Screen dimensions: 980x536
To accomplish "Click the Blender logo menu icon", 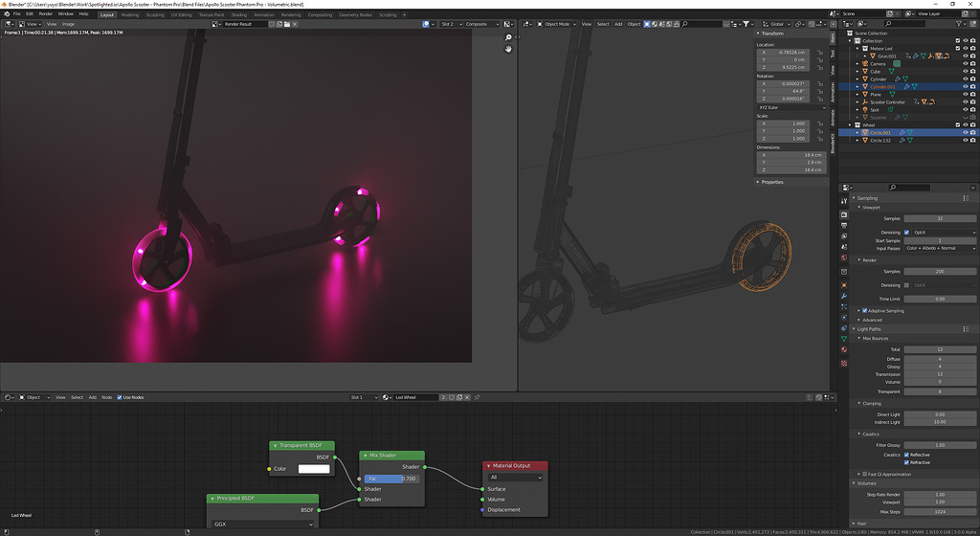I will tap(7, 13).
